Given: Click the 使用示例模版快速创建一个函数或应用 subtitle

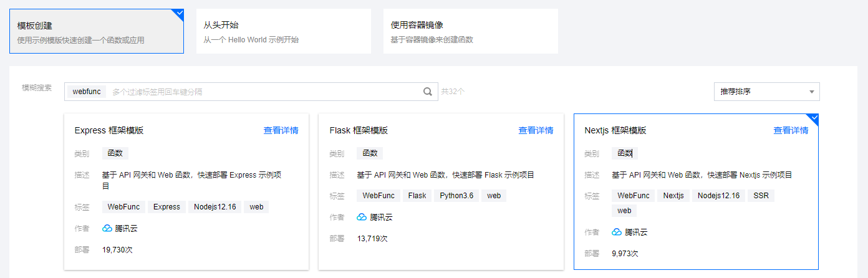Looking at the screenshot, I should tap(81, 40).
